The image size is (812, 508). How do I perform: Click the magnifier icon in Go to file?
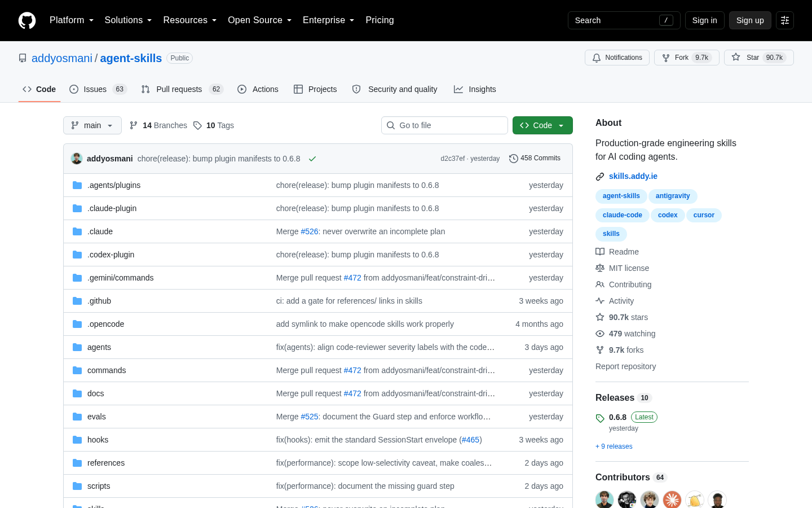[391, 125]
